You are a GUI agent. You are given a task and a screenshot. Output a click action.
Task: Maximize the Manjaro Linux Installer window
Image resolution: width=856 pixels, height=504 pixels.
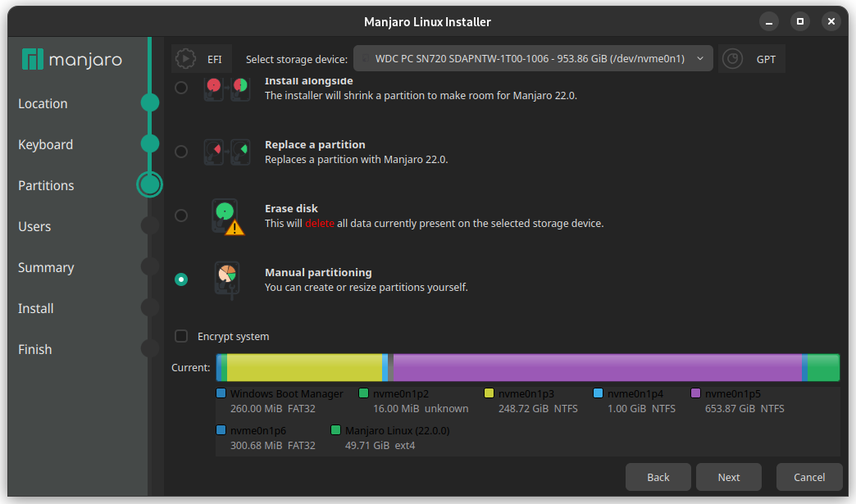799,22
